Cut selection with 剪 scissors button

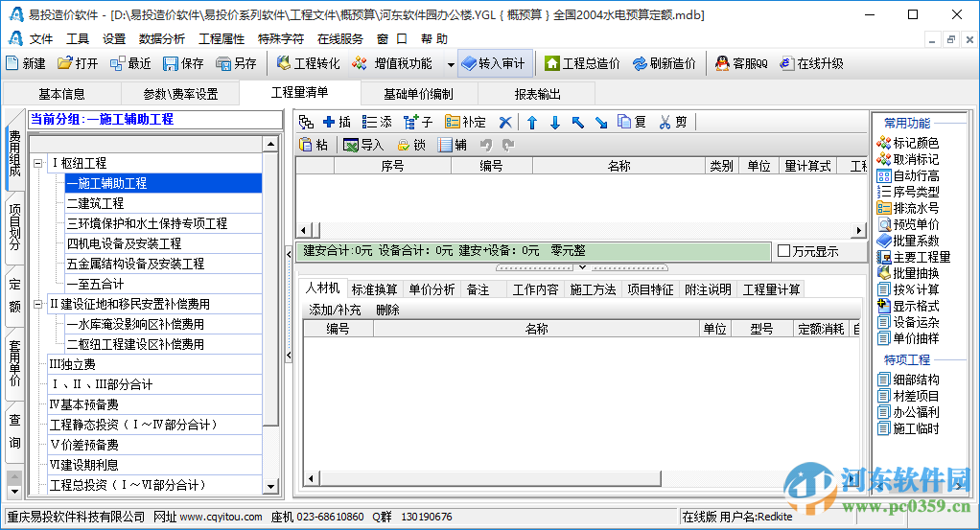click(672, 122)
